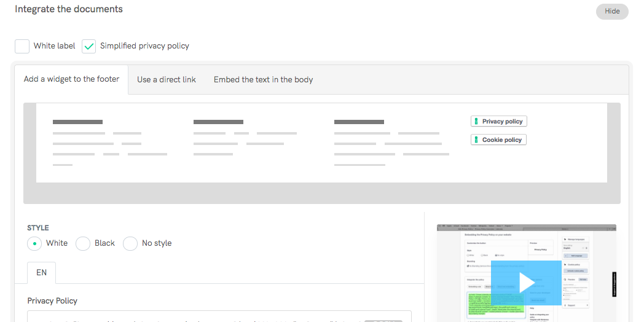Select the White style radio button
Screen dimensions: 644x322
(34, 243)
